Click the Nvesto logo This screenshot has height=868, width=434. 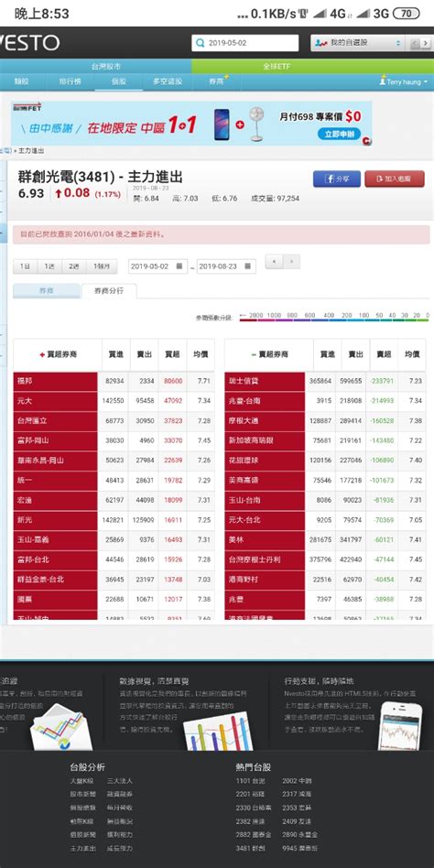[28, 43]
